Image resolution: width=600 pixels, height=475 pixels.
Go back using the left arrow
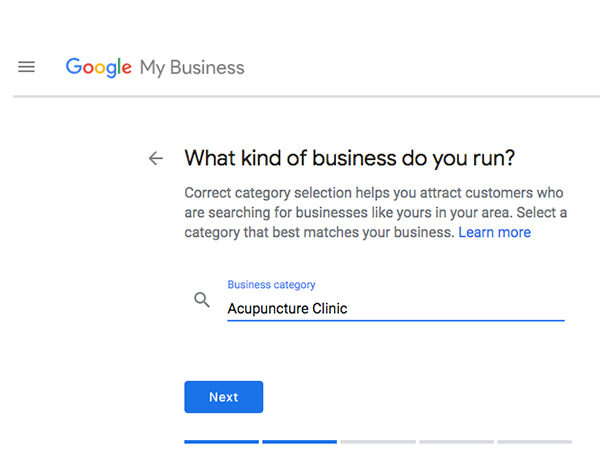[x=155, y=158]
